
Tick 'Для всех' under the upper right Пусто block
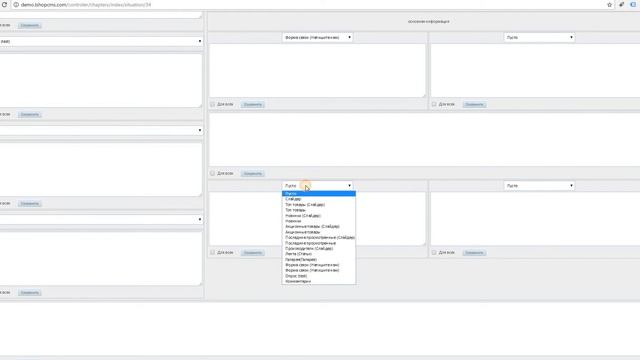(x=434, y=104)
